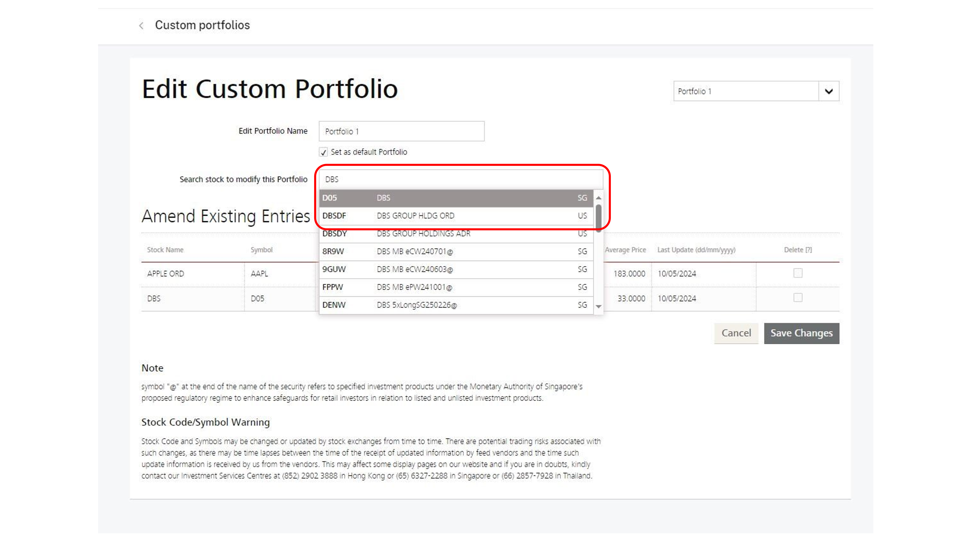Viewport: 973px width, 560px height.
Task: Select DENW DBS 5xLongSG250226 suggestion
Action: coord(456,305)
